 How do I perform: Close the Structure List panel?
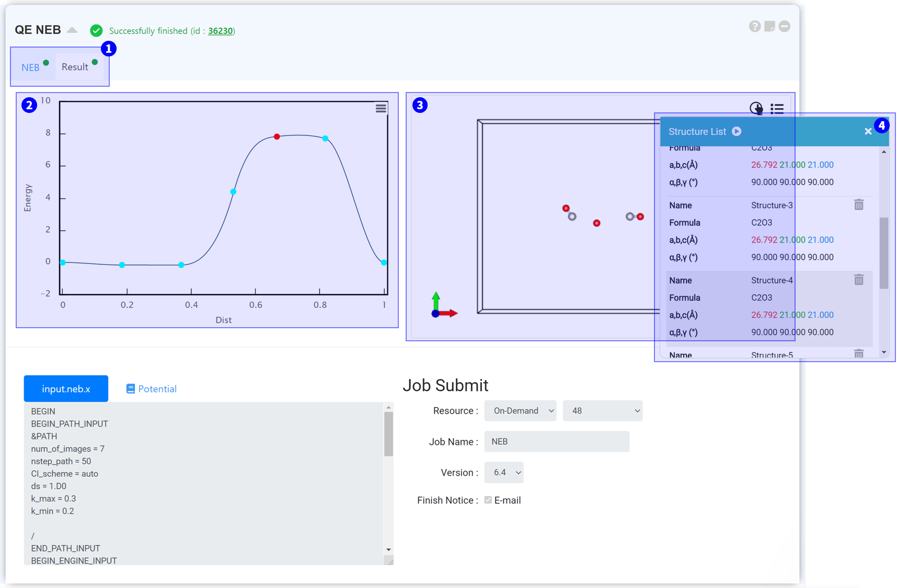click(x=868, y=132)
